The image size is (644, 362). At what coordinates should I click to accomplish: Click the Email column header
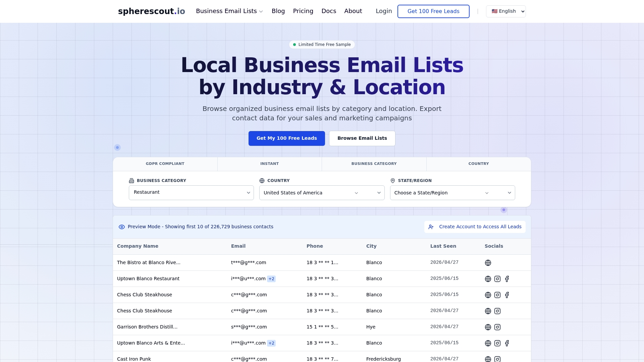(238, 246)
